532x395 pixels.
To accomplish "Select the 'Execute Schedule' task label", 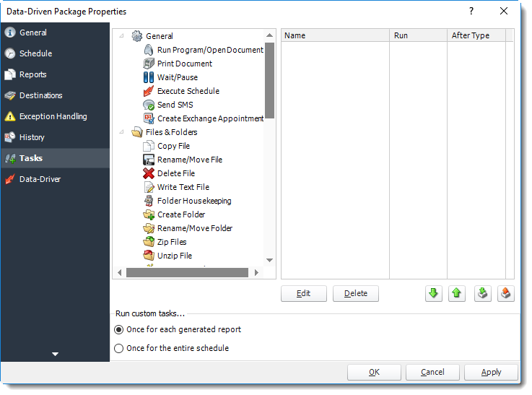I will tap(188, 91).
